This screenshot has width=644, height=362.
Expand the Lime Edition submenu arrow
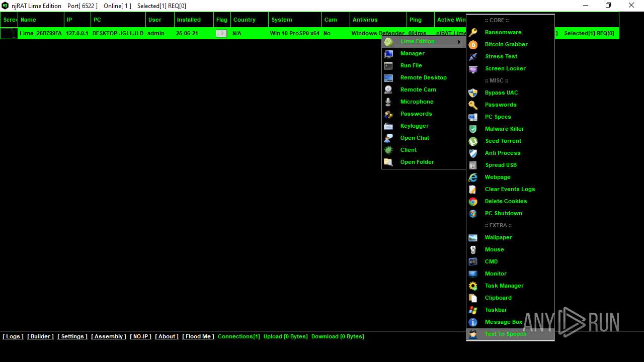pyautogui.click(x=459, y=41)
